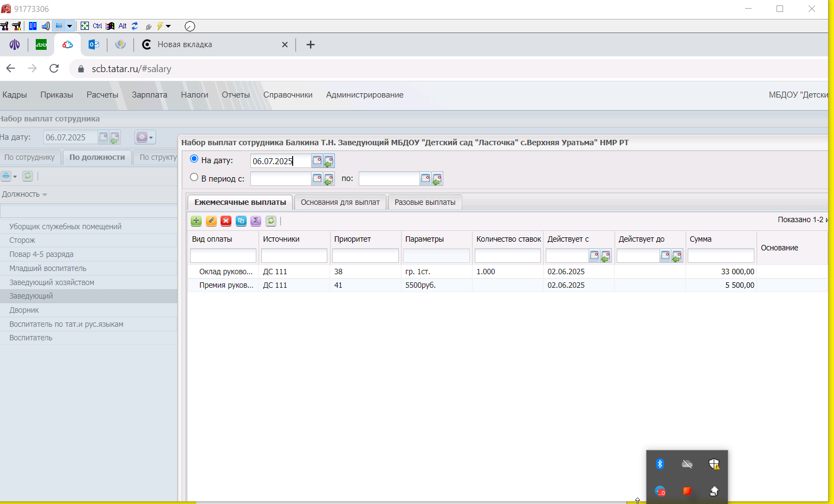Viewport: 834px width, 504px height.
Task: Select "Воспитатель по тат.и рус.языкам" position
Action: 88,324
